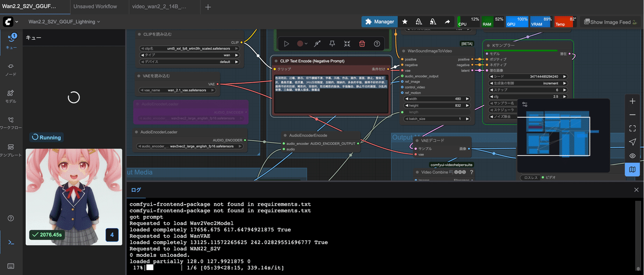Click the Temp 82° monitor

(x=566, y=21)
